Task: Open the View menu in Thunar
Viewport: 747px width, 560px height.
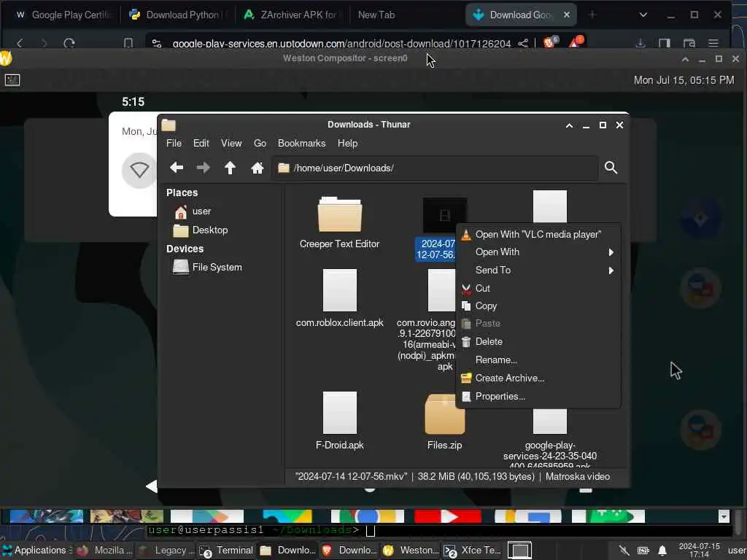Action: click(x=231, y=144)
